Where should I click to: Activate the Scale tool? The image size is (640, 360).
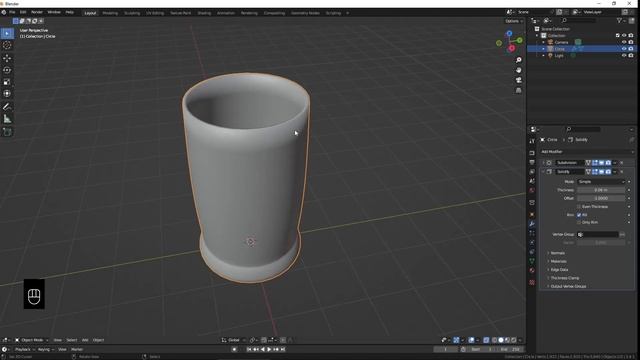pyautogui.click(x=7, y=82)
